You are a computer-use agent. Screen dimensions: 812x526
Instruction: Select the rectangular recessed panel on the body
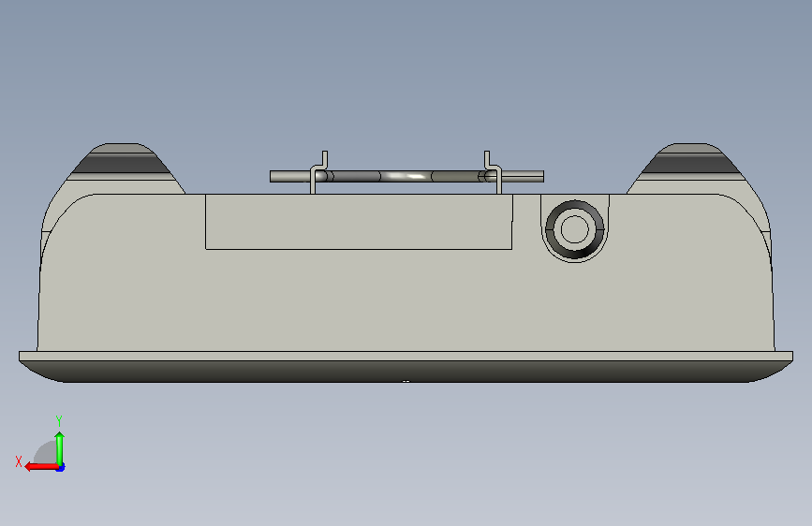pos(359,222)
